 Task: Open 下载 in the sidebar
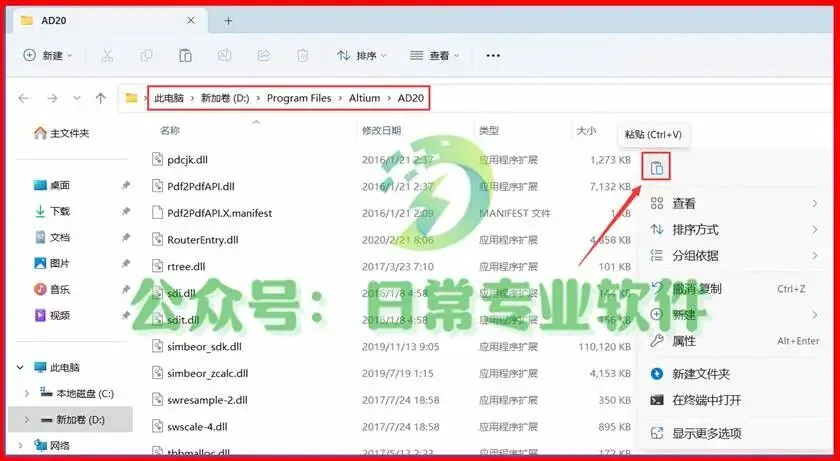pyautogui.click(x=52, y=211)
